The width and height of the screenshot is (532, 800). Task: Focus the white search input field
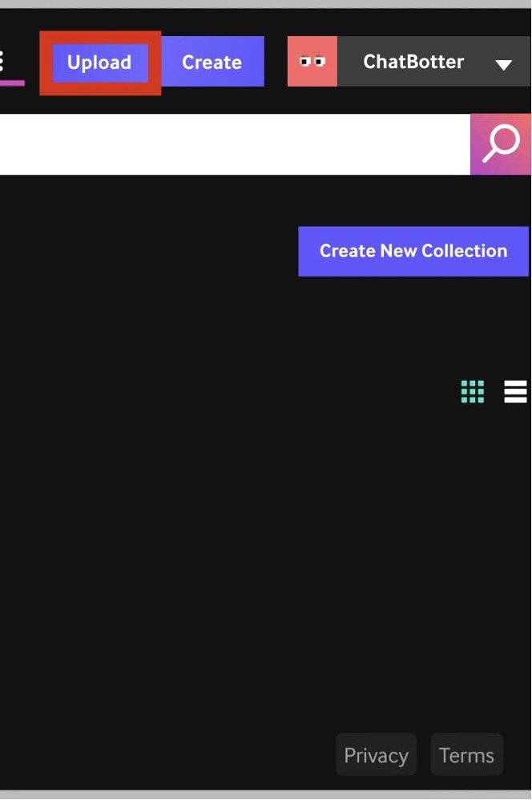coord(235,143)
